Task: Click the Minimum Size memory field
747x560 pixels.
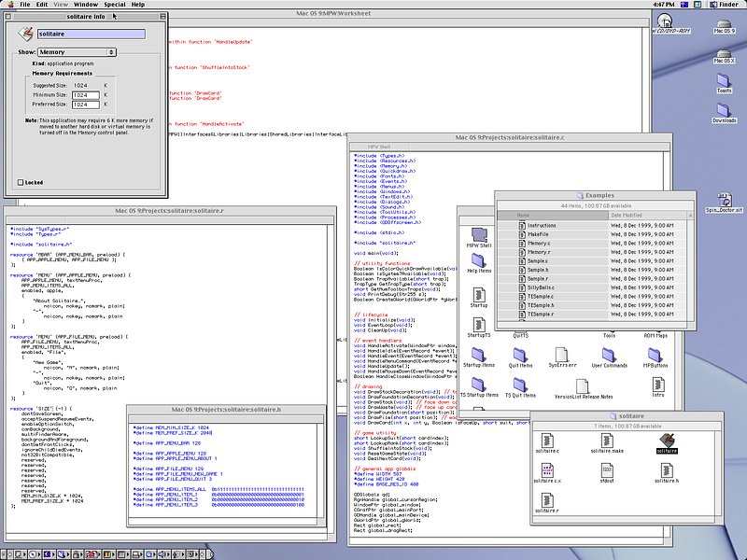Action: pos(86,95)
